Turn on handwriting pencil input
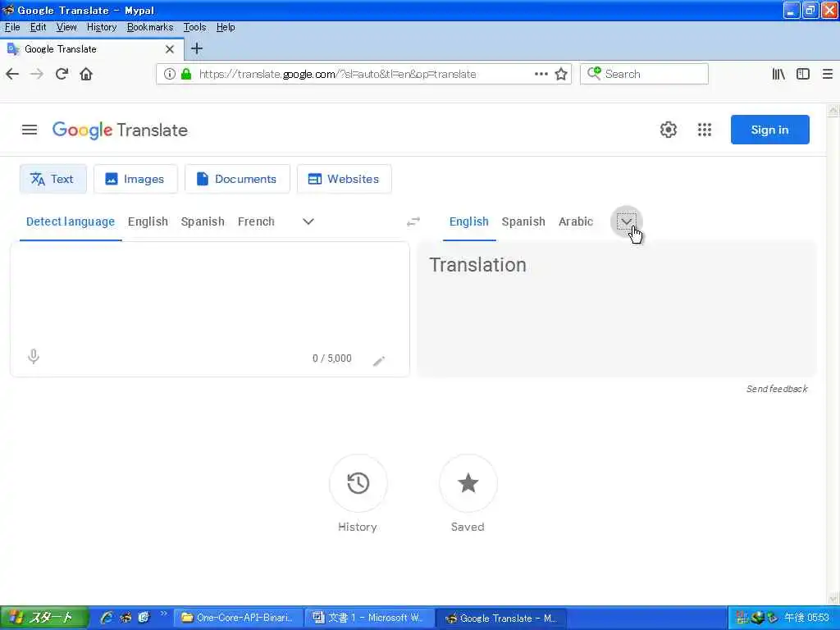 click(379, 361)
